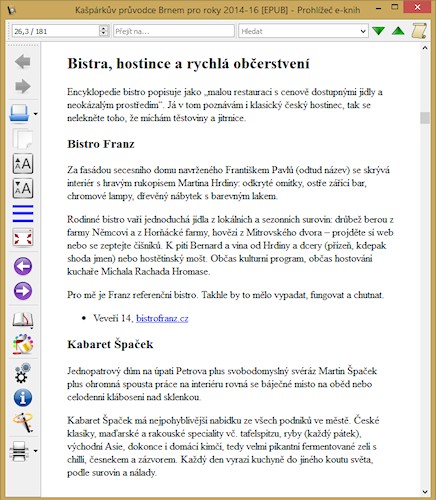The width and height of the screenshot is (436, 500).
Task: Click the scrollbar up arrow
Action: 425,48
